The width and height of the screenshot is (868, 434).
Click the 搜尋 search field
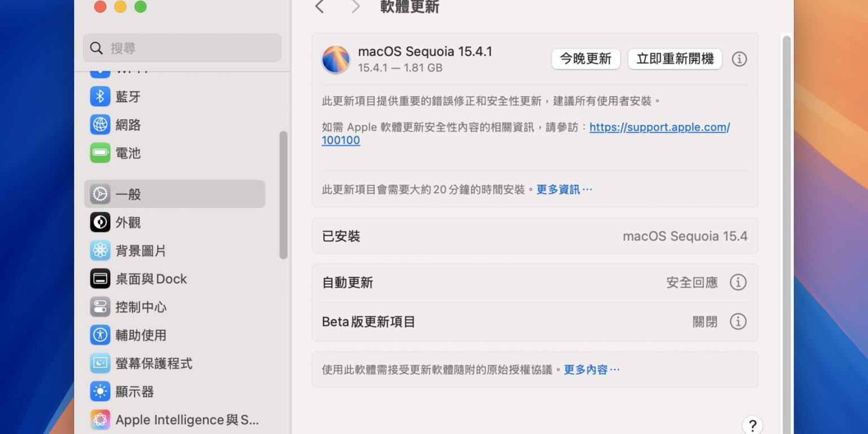pyautogui.click(x=182, y=48)
